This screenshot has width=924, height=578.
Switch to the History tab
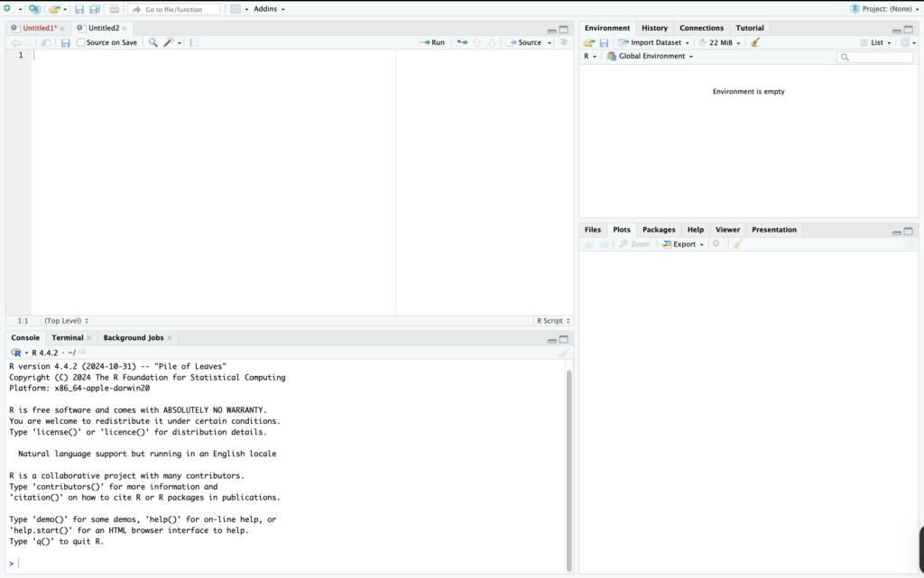coord(654,28)
